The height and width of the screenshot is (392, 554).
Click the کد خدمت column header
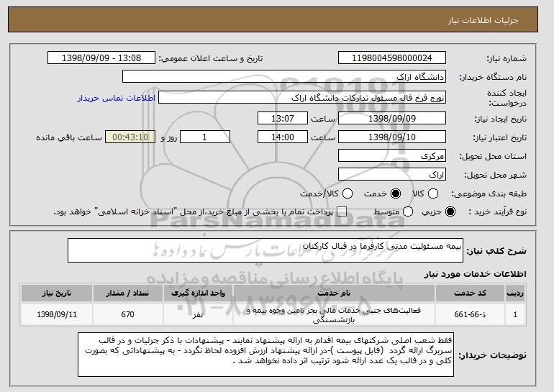(x=470, y=293)
